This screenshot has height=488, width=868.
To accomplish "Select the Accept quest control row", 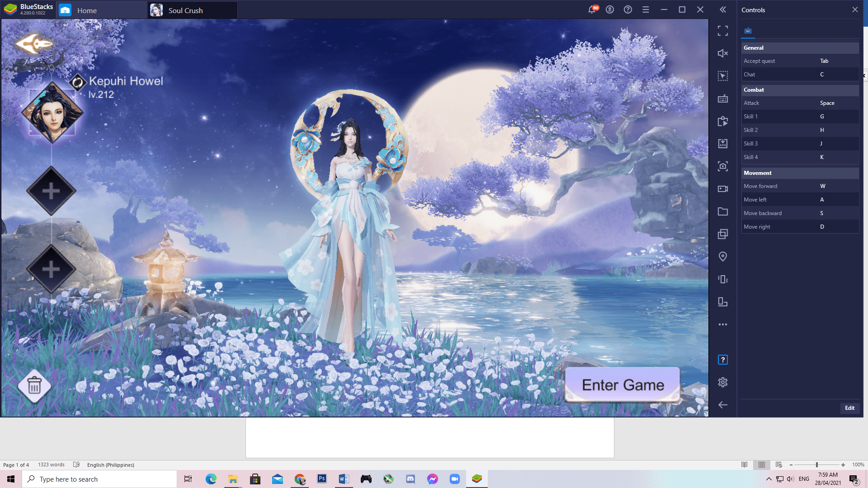I will coord(800,61).
